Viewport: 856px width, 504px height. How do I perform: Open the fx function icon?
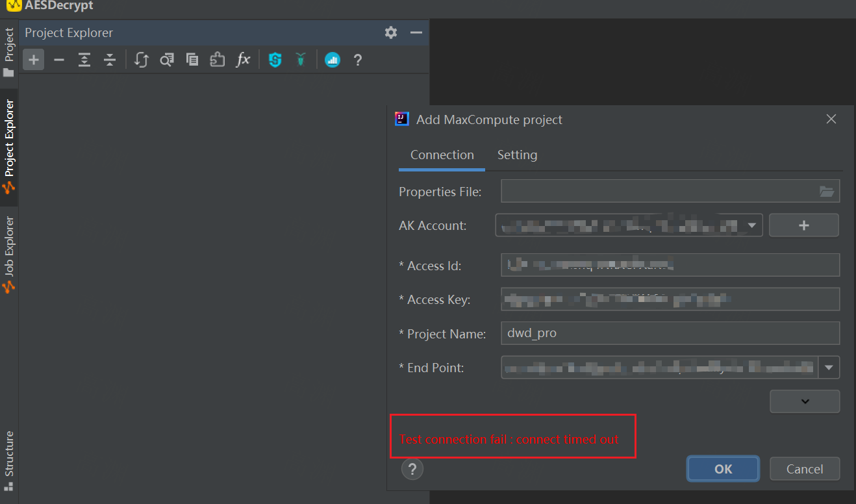[x=243, y=60]
